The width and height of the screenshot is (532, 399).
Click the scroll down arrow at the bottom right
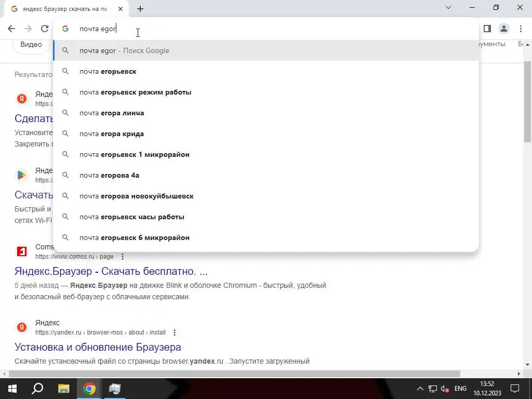click(528, 365)
